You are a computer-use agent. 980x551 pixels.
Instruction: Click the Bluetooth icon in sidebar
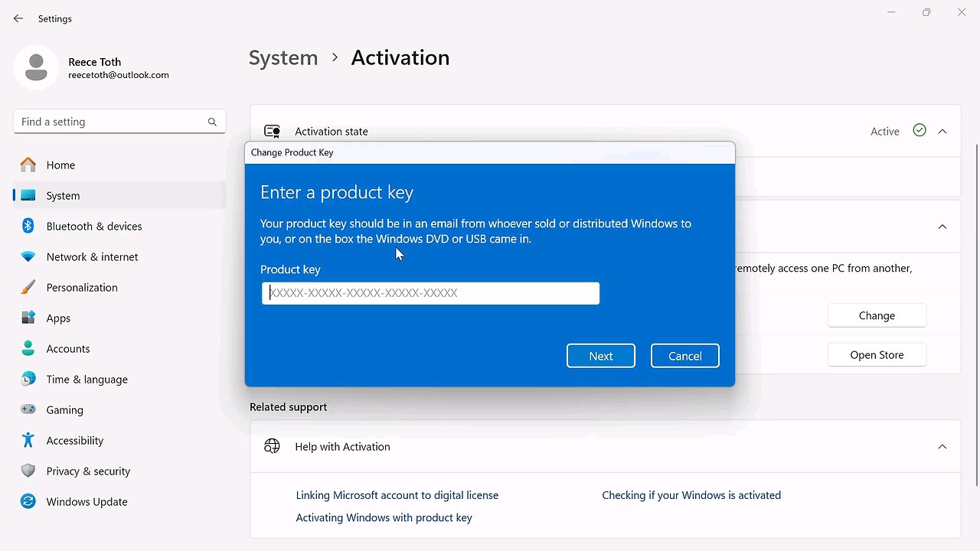click(x=28, y=226)
